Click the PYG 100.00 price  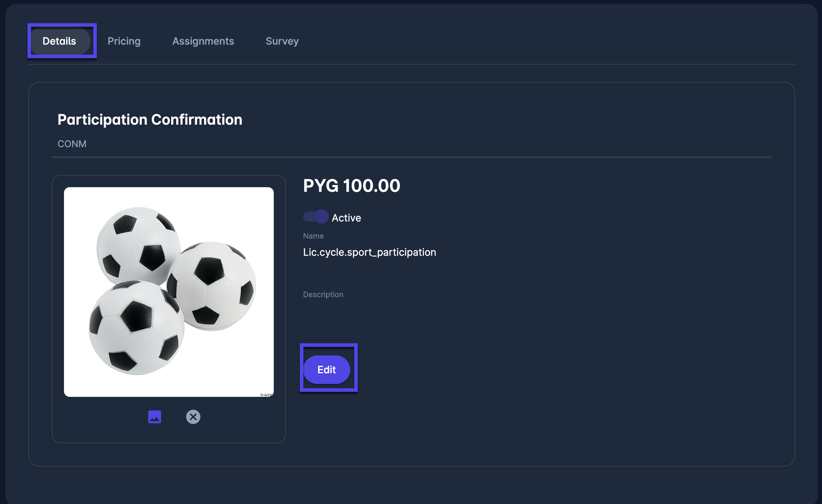pyautogui.click(x=351, y=186)
